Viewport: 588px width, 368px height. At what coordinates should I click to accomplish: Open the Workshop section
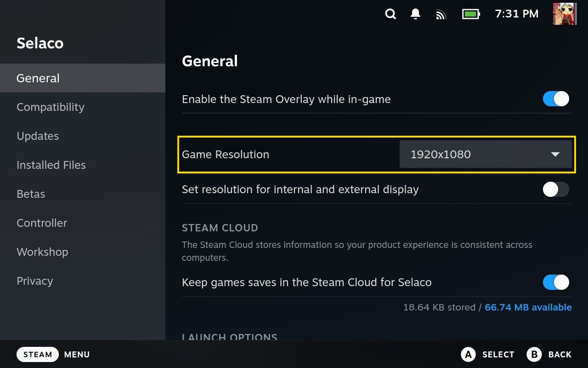point(42,252)
